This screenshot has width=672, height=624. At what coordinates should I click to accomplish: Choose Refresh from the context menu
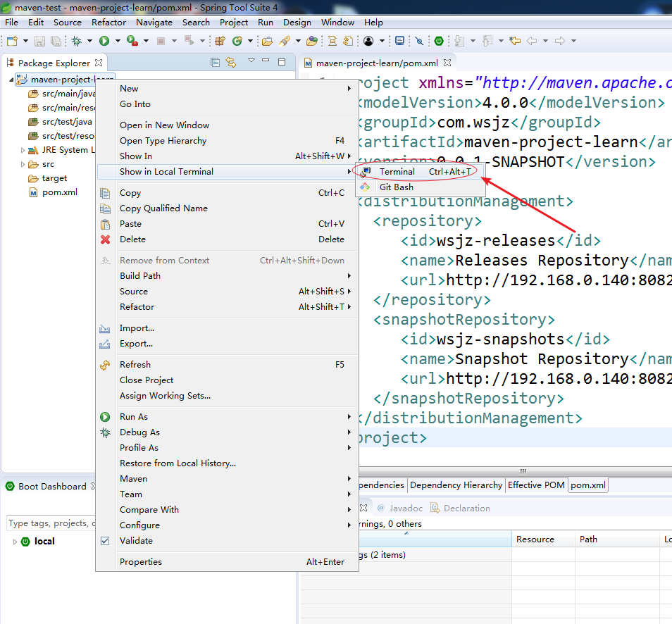(228, 365)
